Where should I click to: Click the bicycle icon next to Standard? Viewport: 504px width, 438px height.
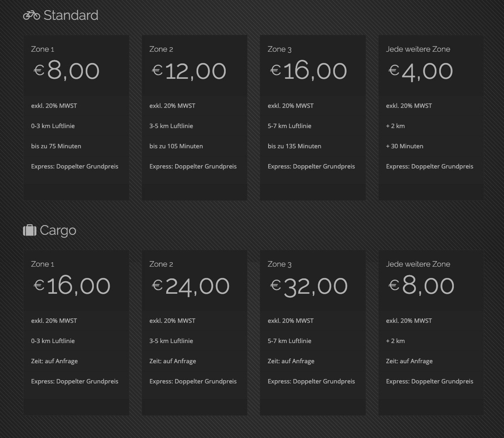point(32,15)
